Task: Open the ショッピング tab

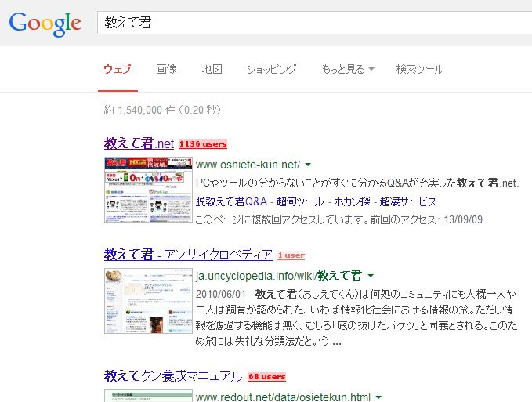Action: coord(271,69)
